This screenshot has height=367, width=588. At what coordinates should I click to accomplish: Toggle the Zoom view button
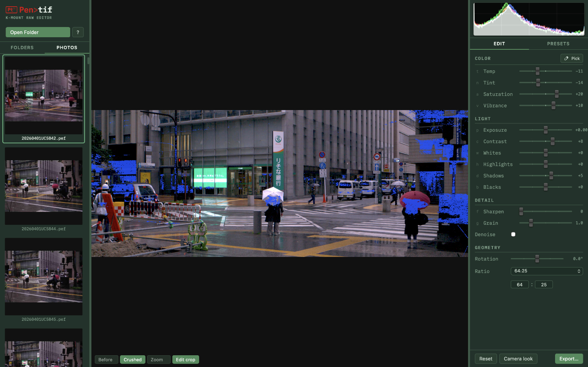click(158, 360)
